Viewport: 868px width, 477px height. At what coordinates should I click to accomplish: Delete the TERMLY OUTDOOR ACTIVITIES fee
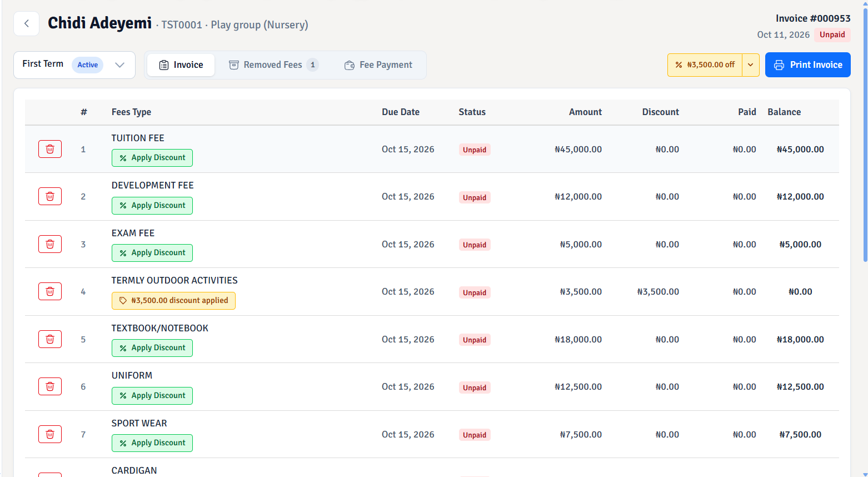click(x=50, y=291)
